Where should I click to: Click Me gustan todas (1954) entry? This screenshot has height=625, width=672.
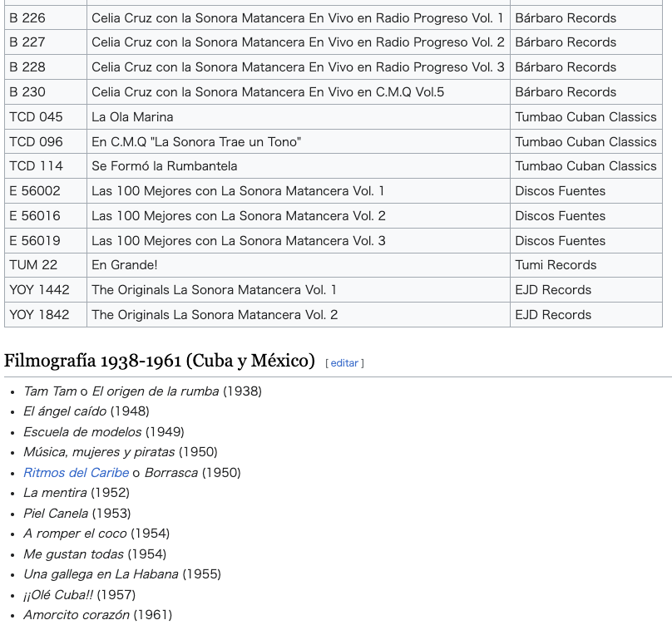click(95, 554)
